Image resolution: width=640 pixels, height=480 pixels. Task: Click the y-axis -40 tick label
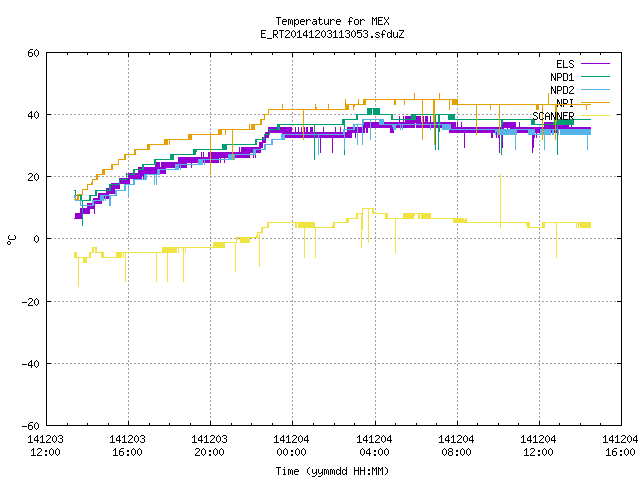pos(31,364)
